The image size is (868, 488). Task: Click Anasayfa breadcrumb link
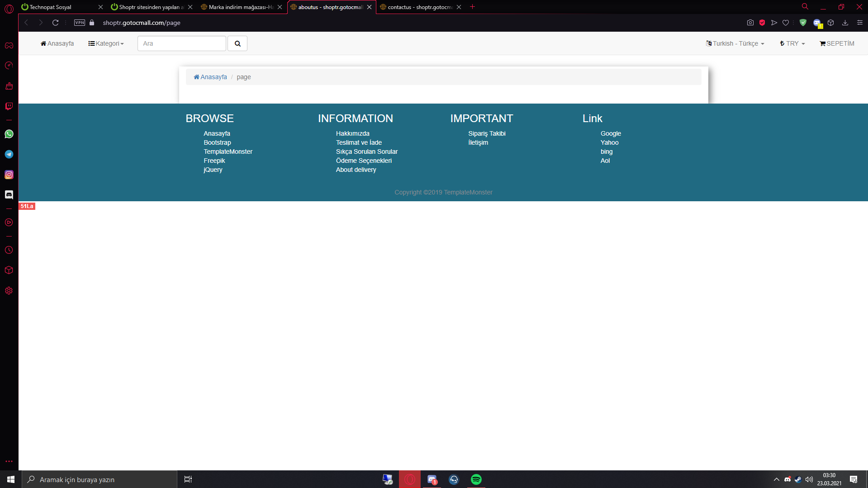[x=210, y=77]
